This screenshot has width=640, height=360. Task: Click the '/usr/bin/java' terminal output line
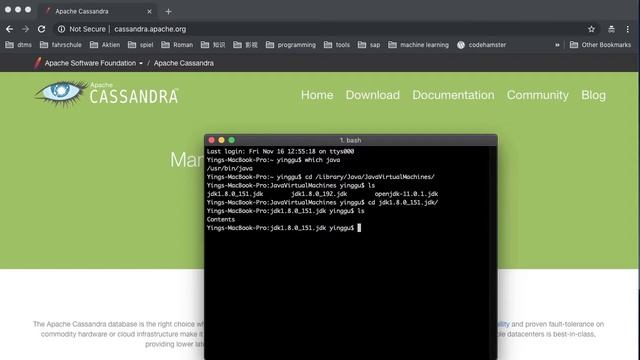(x=230, y=168)
